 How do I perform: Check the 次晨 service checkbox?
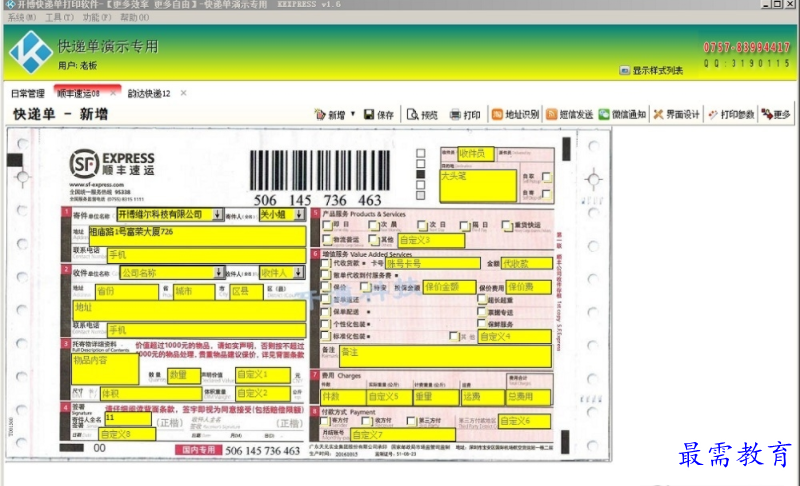click(373, 225)
